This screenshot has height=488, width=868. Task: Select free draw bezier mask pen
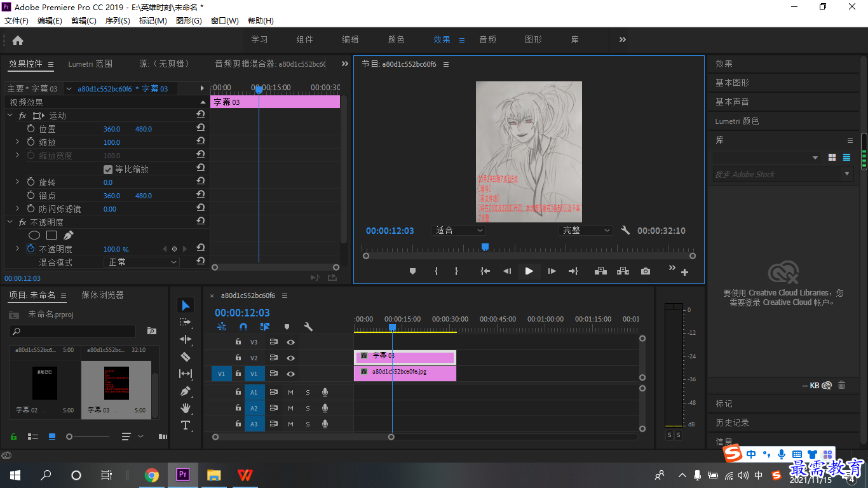(x=69, y=236)
